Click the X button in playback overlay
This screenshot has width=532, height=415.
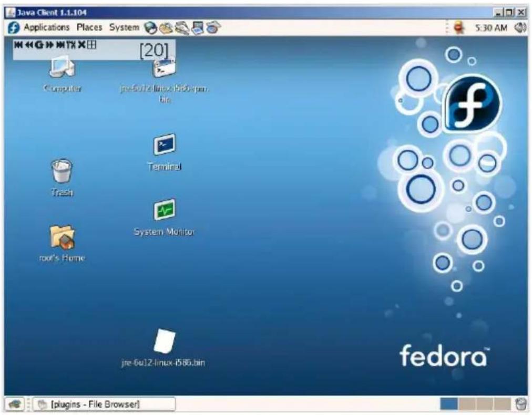82,45
